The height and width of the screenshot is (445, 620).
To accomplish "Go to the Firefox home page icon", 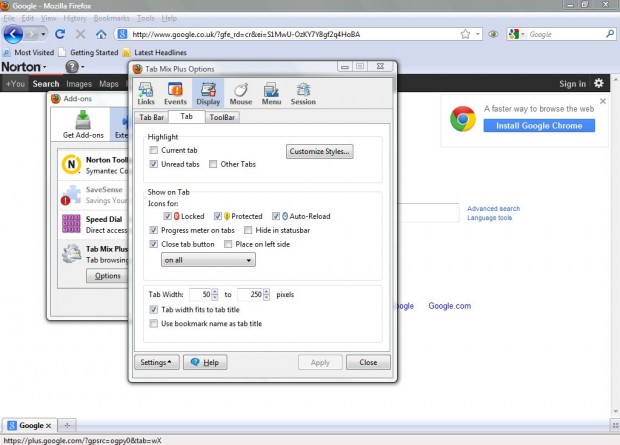I will click(101, 34).
